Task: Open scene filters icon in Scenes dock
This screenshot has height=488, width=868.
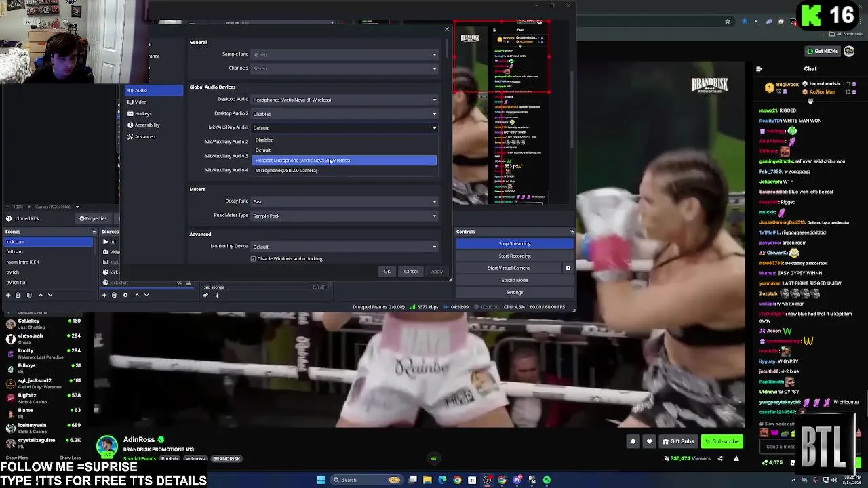Action: pyautogui.click(x=29, y=295)
